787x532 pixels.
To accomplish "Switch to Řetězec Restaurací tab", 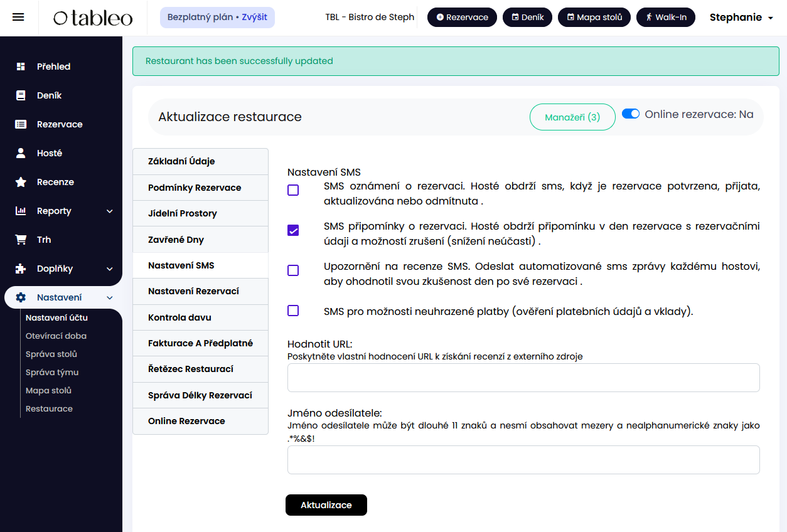I will (x=200, y=369).
